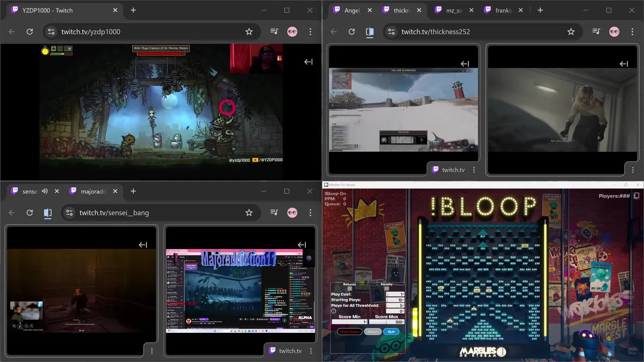Select the YZDP1000 - Twitch tab

(64, 10)
